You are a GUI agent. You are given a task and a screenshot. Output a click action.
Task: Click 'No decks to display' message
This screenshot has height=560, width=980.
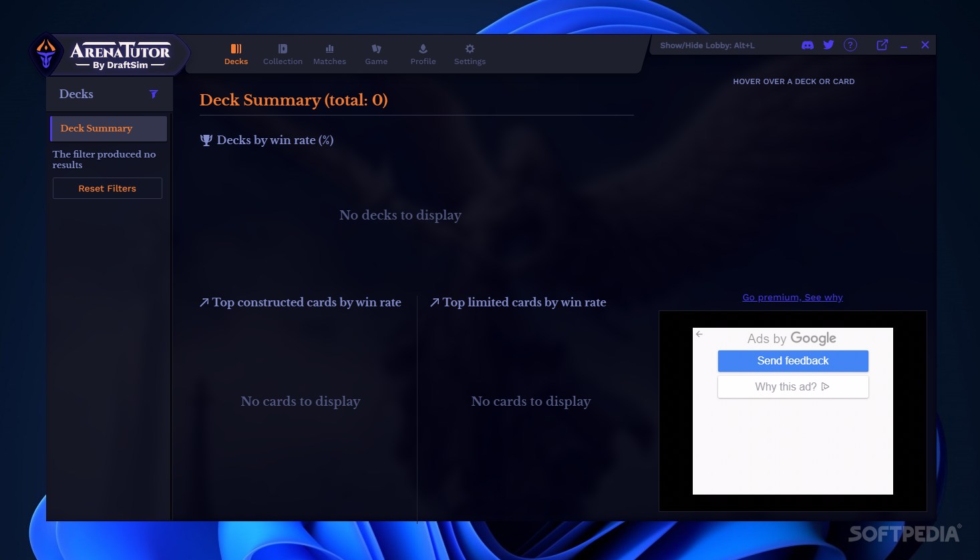(x=400, y=215)
